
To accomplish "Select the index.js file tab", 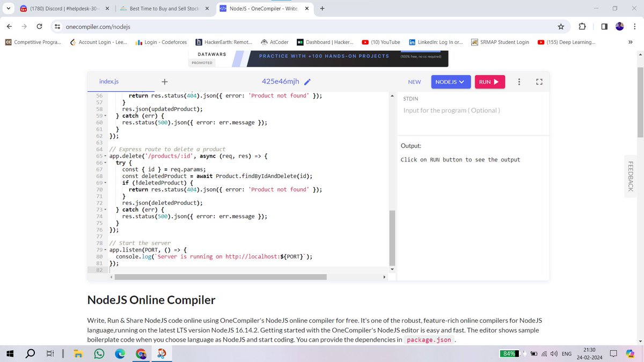I will [109, 82].
